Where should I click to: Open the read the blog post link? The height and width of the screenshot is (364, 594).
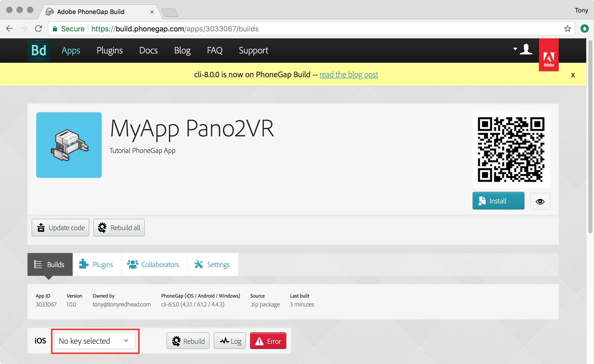point(349,75)
